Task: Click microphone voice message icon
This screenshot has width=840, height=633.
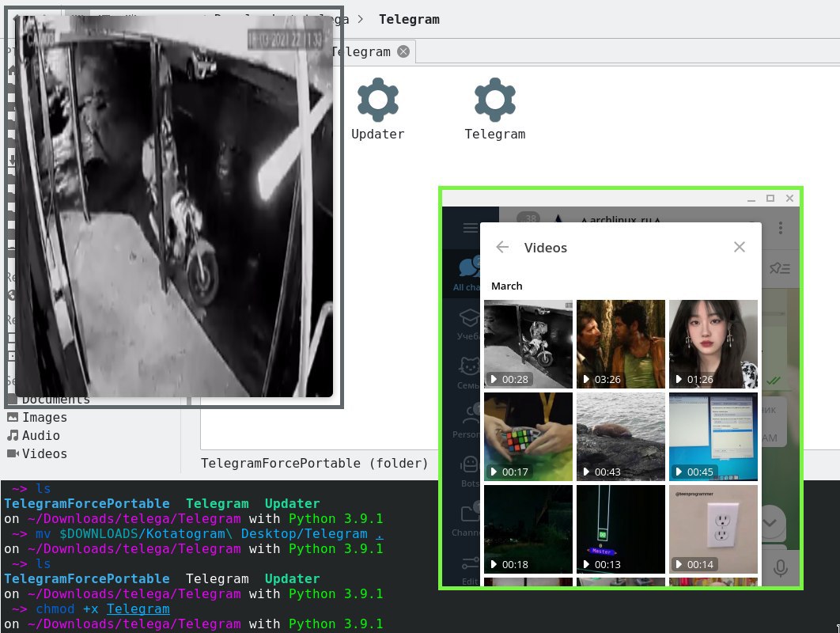Action: pyautogui.click(x=781, y=568)
